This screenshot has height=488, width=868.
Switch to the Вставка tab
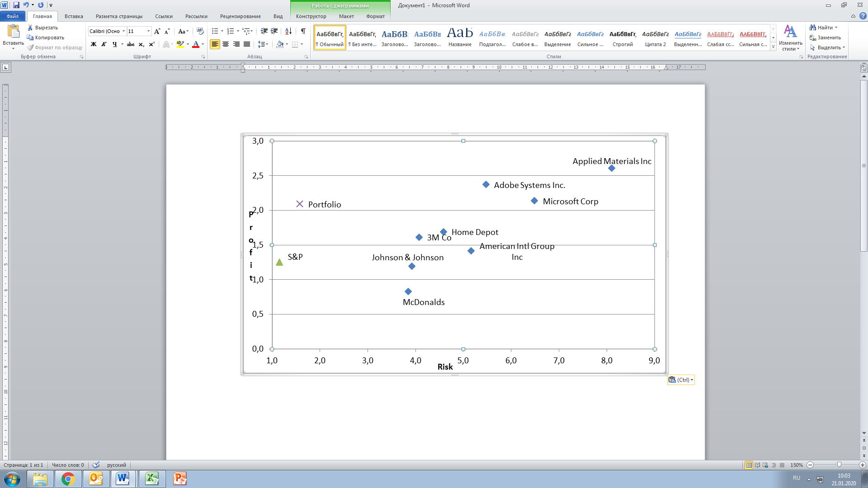(74, 16)
